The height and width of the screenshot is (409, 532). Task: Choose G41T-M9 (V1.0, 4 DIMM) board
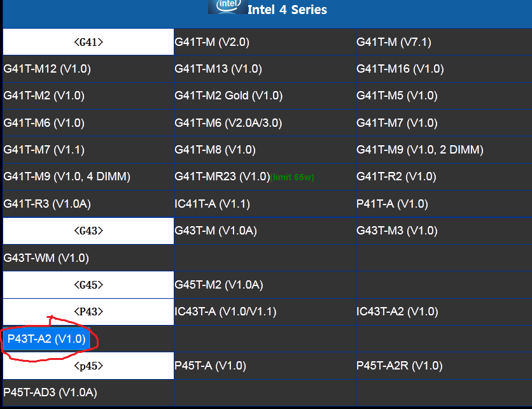[x=67, y=176]
